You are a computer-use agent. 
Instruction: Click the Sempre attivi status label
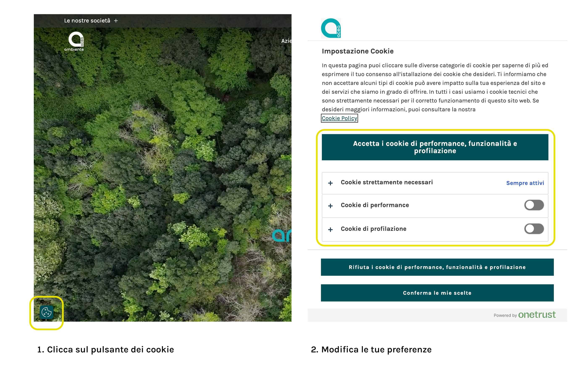[x=525, y=183]
